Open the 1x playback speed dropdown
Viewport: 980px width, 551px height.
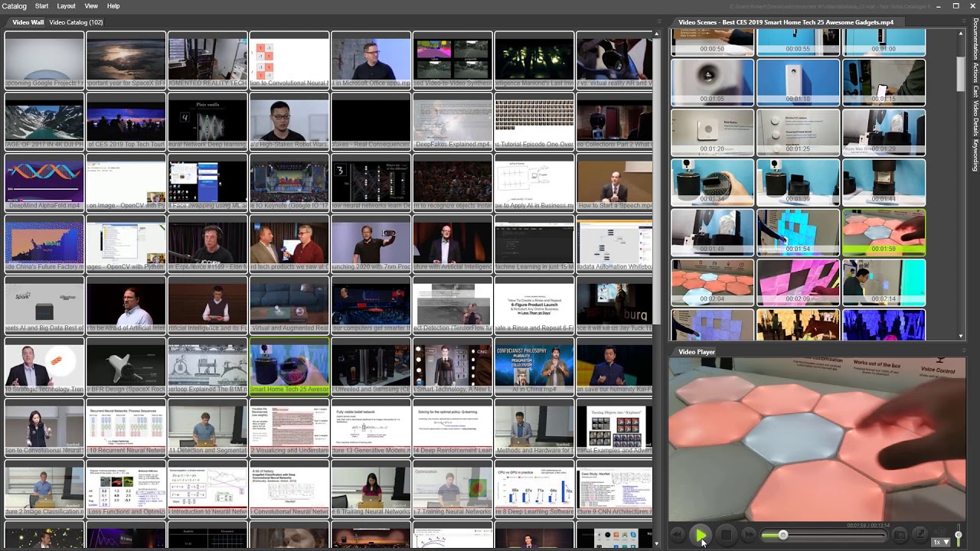click(941, 542)
